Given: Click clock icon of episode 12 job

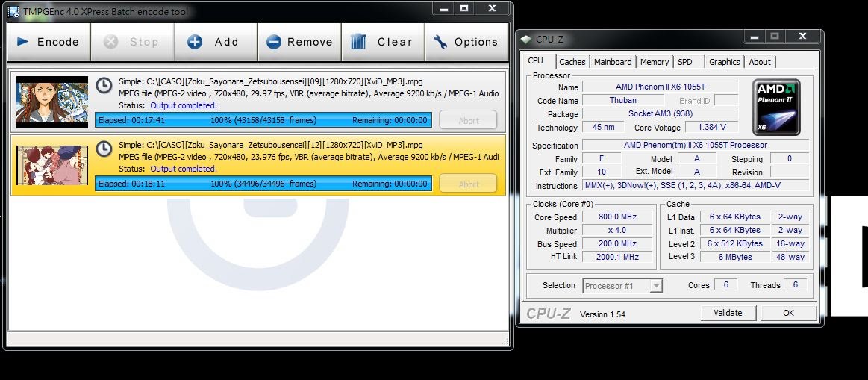Looking at the screenshot, I should [x=104, y=149].
